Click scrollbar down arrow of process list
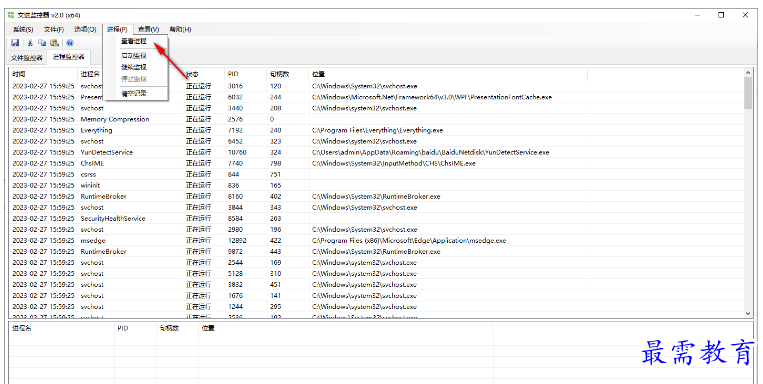763x384 pixels. click(x=748, y=314)
